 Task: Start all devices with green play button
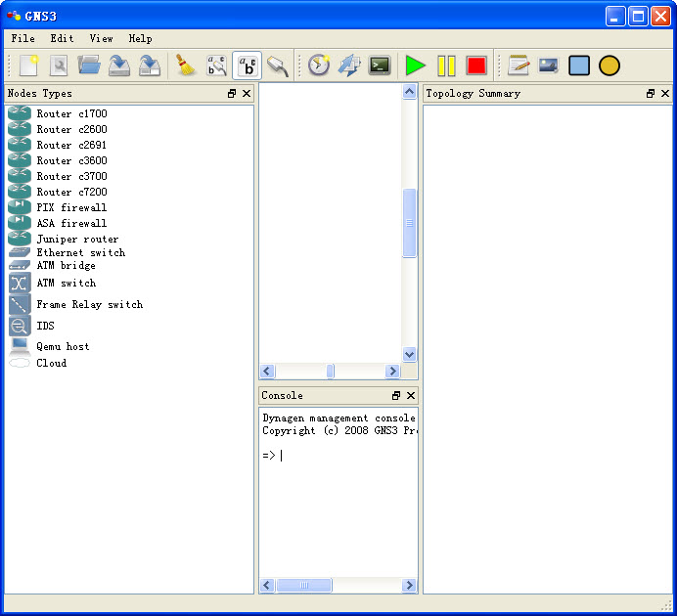point(416,66)
